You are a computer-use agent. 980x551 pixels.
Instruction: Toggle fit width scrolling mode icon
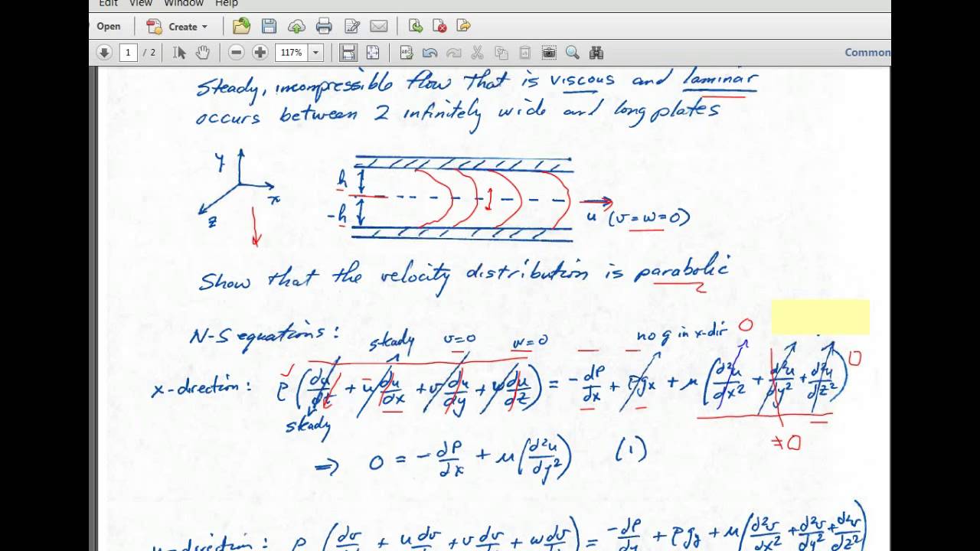click(x=348, y=53)
